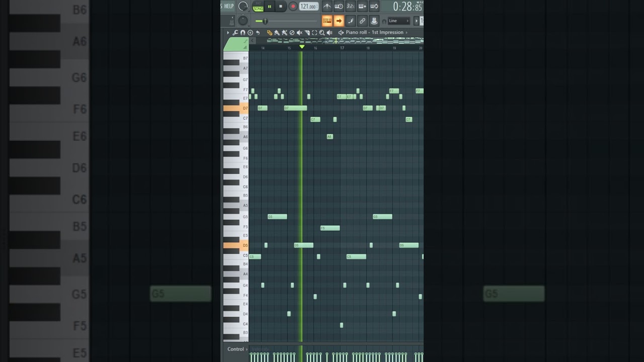Select the Paint brush tool
644x362 pixels.
pos(277,33)
